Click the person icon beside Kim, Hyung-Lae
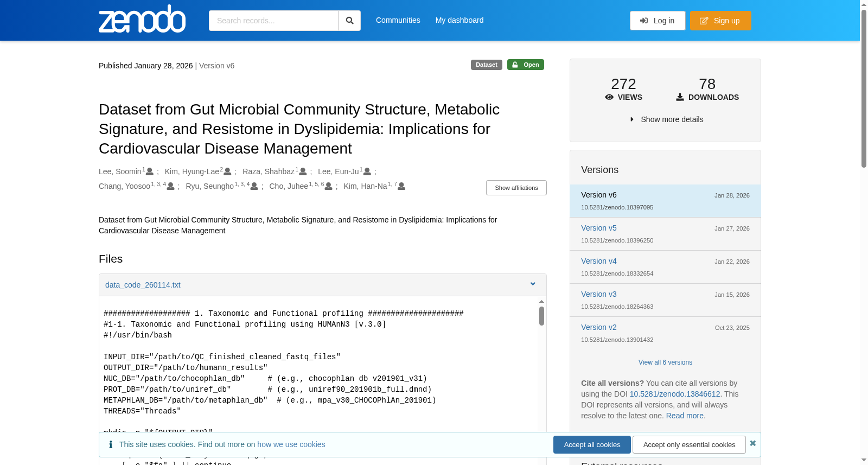This screenshot has width=868, height=465. (227, 171)
